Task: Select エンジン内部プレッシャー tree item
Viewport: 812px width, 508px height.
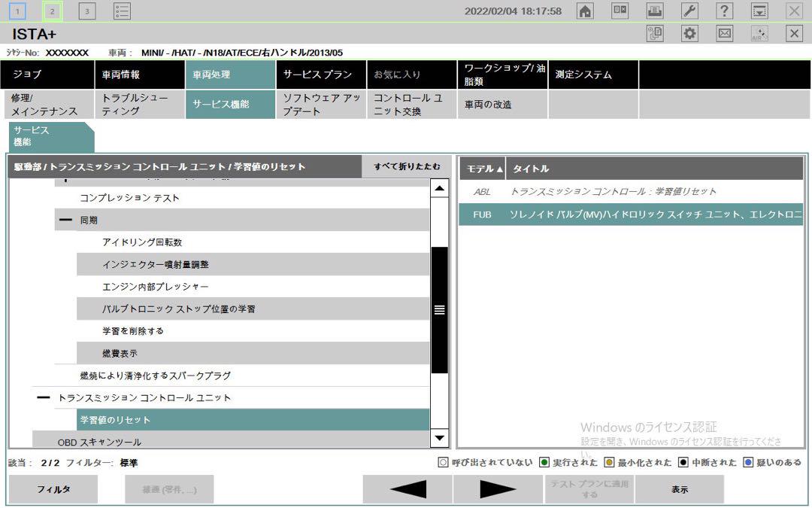Action: [253, 287]
